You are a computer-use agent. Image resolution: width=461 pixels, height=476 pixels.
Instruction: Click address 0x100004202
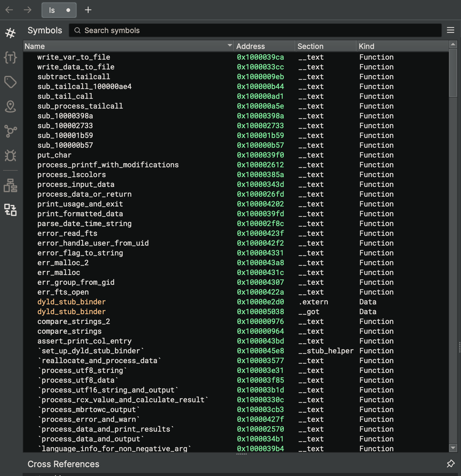coord(260,204)
